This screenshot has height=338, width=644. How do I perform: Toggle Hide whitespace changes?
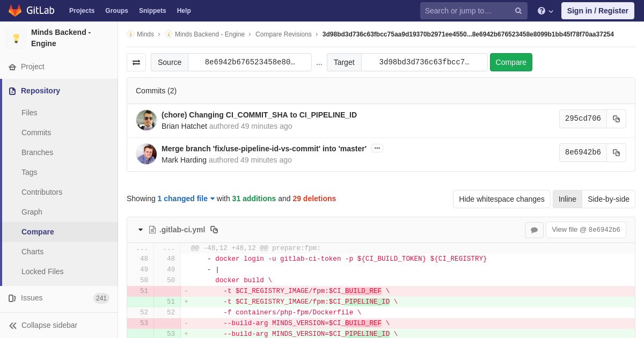[501, 199]
